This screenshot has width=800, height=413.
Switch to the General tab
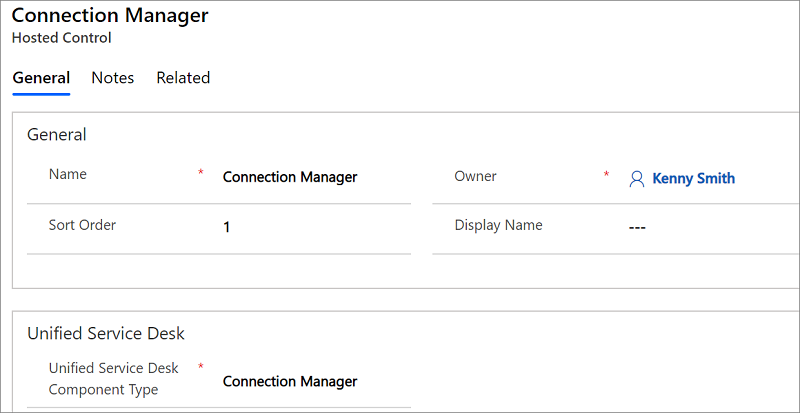coord(41,78)
